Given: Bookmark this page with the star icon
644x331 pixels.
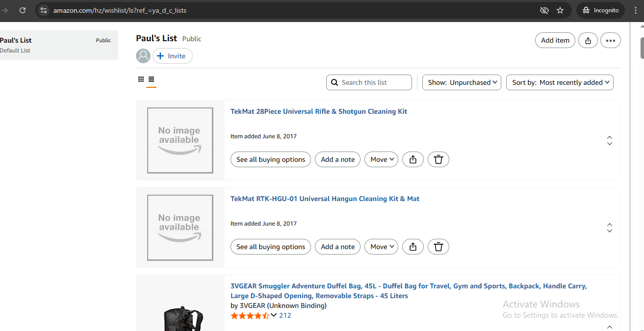Looking at the screenshot, I should (560, 10).
